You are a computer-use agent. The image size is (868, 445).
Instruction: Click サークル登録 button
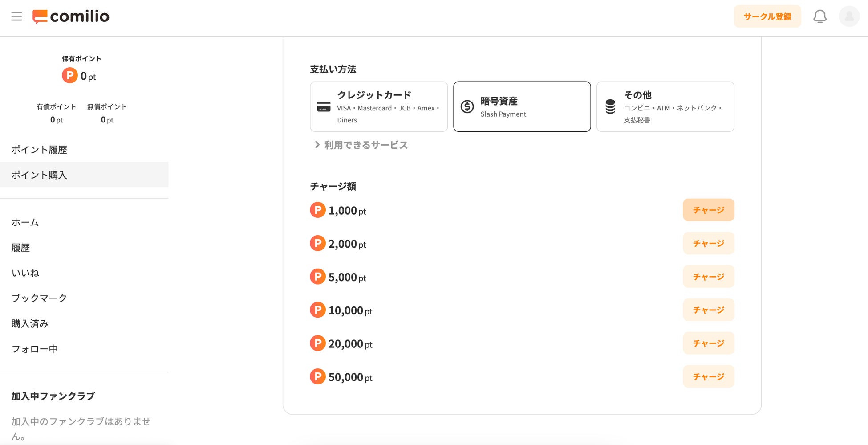[x=767, y=16]
